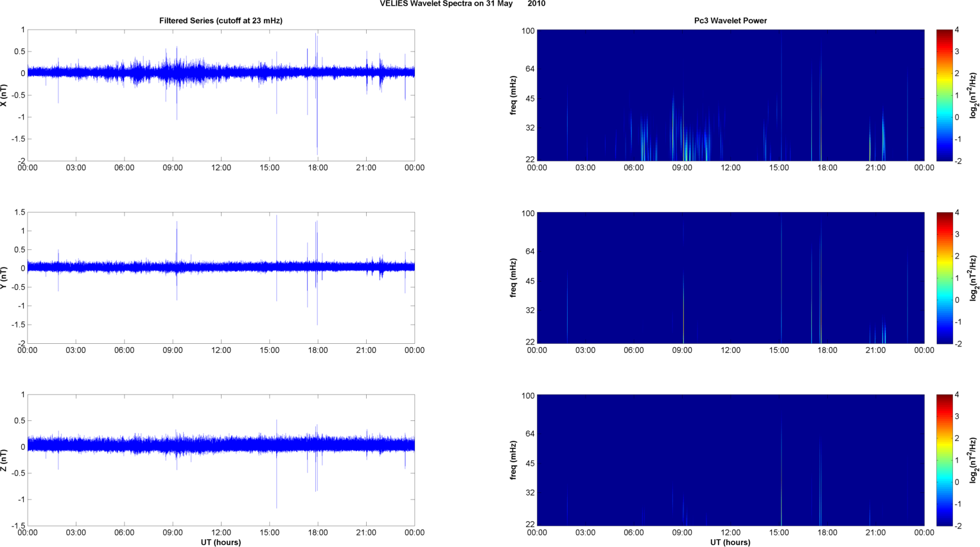Click the X (nT) axis label
980x547 pixels.
[4, 95]
